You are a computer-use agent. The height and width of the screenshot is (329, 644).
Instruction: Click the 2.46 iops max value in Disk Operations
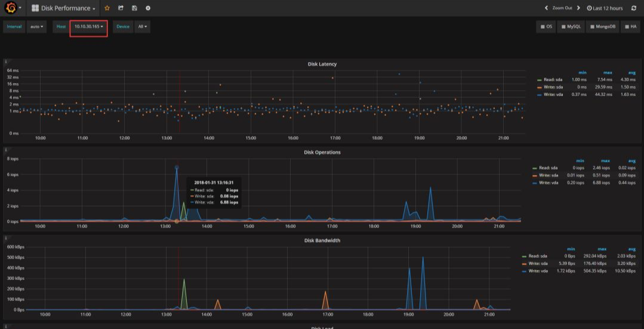point(602,168)
